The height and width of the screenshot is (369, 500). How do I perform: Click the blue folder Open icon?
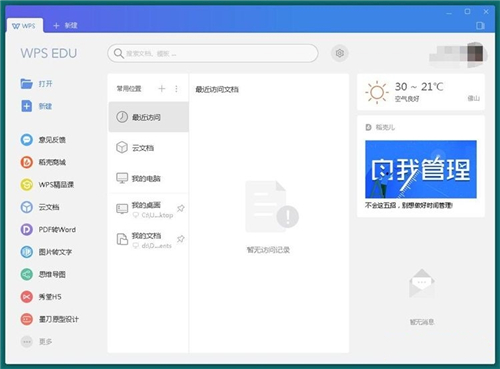26,84
